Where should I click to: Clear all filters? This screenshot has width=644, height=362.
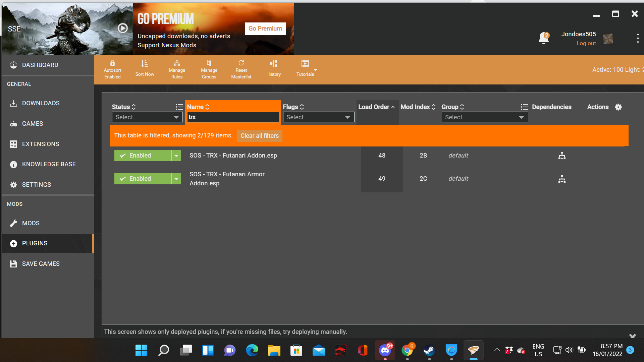260,136
